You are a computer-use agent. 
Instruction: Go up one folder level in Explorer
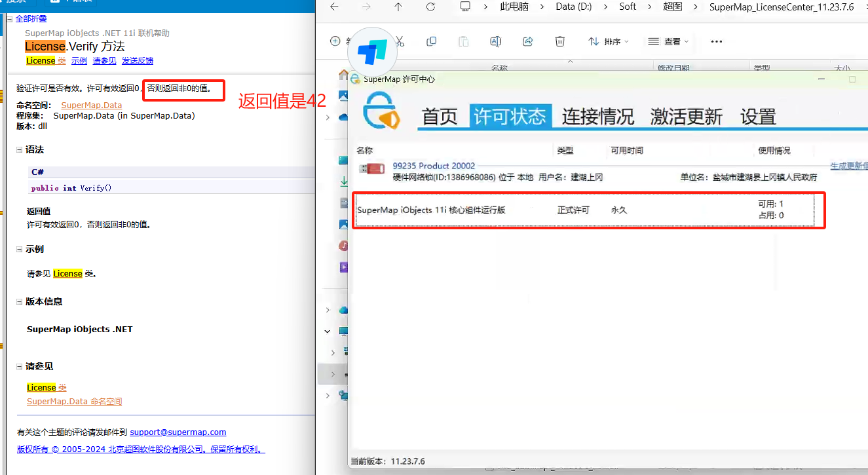pos(398,7)
